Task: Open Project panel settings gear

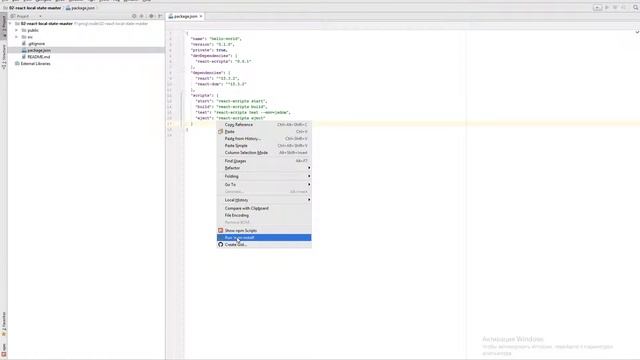Action: pyautogui.click(x=151, y=16)
